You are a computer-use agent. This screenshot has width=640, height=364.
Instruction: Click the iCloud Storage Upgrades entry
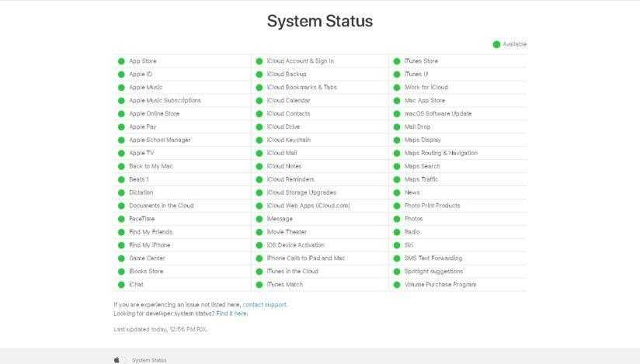point(301,192)
